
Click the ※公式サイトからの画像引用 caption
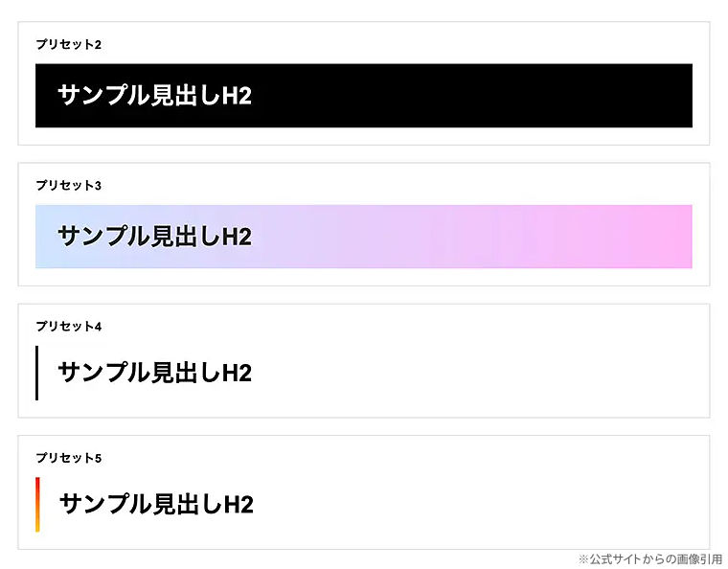point(650,558)
